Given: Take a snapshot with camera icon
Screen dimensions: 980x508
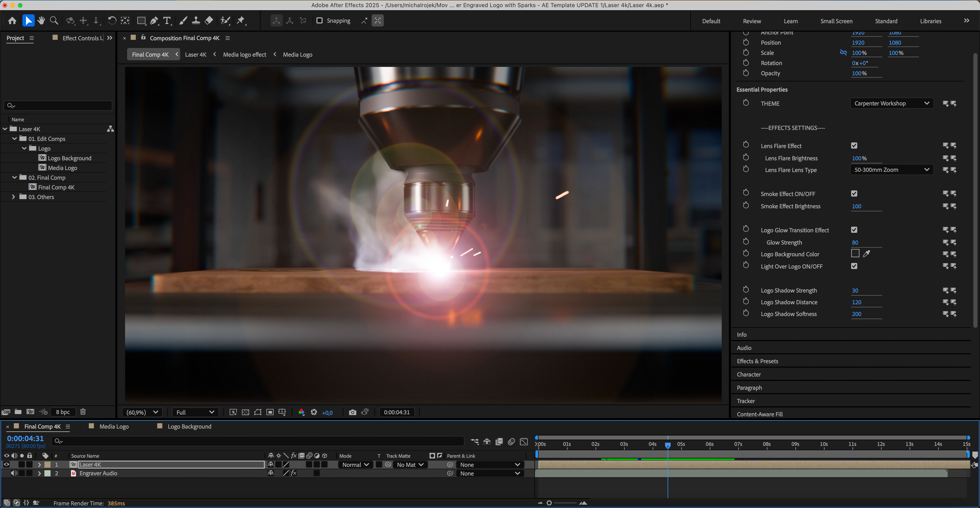Looking at the screenshot, I should pyautogui.click(x=352, y=412).
